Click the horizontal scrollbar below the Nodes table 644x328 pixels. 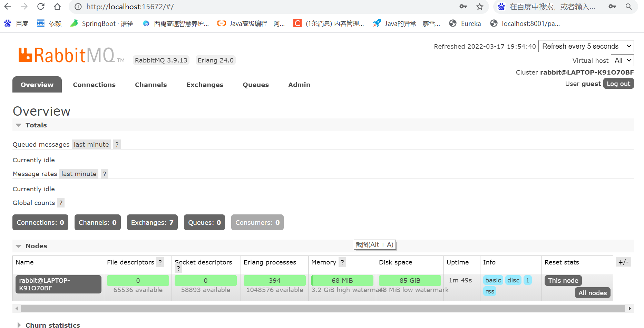point(321,308)
